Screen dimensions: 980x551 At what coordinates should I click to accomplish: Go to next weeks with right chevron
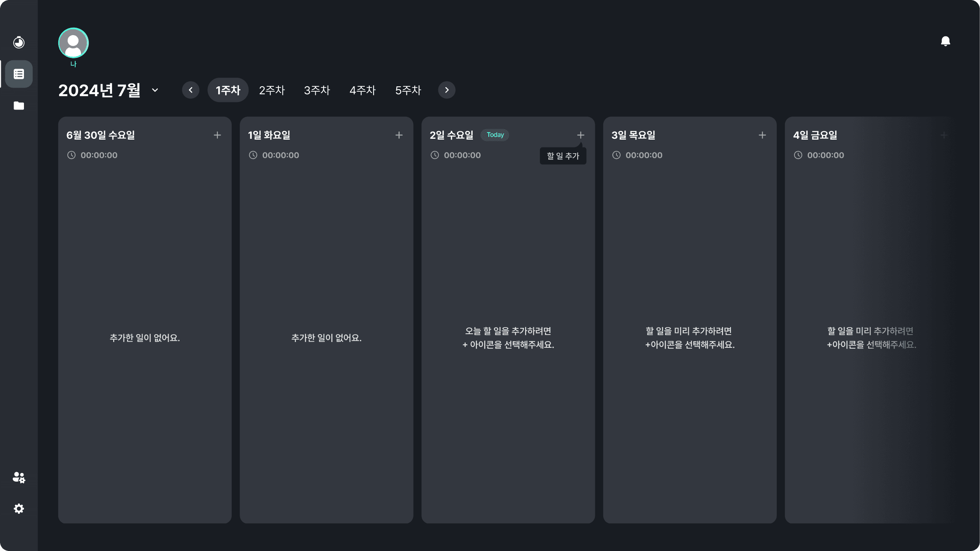coord(447,90)
